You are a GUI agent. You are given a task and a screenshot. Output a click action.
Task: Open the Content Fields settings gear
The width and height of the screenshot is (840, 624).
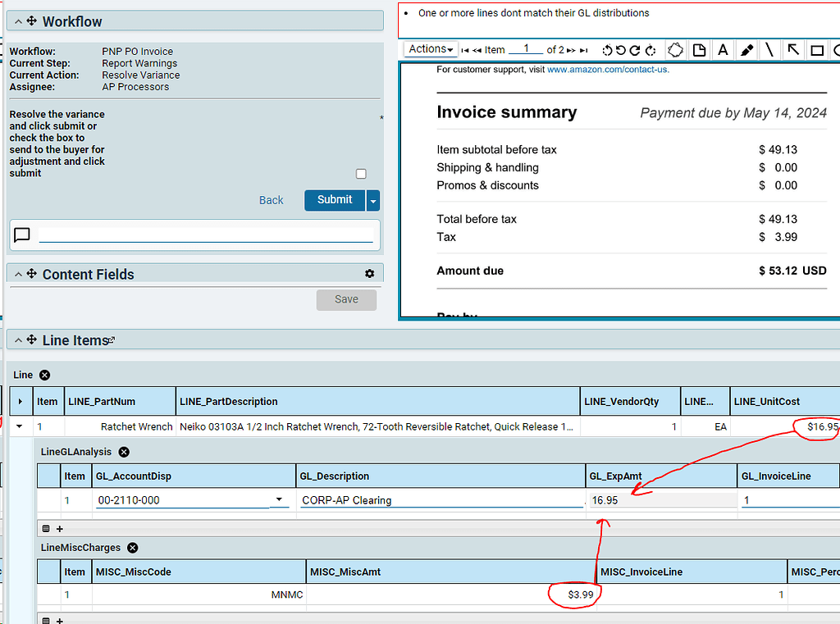[369, 274]
